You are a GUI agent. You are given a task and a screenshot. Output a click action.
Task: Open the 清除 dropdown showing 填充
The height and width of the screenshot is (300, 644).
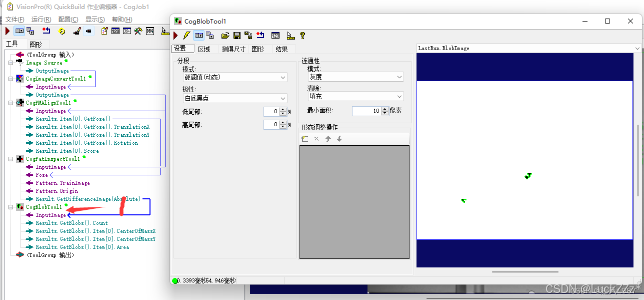coord(399,96)
